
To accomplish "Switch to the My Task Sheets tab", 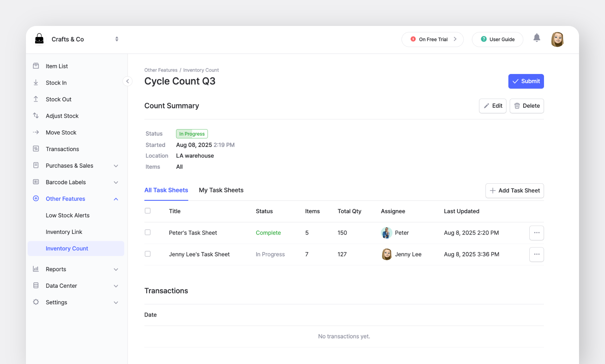I will coord(221,190).
